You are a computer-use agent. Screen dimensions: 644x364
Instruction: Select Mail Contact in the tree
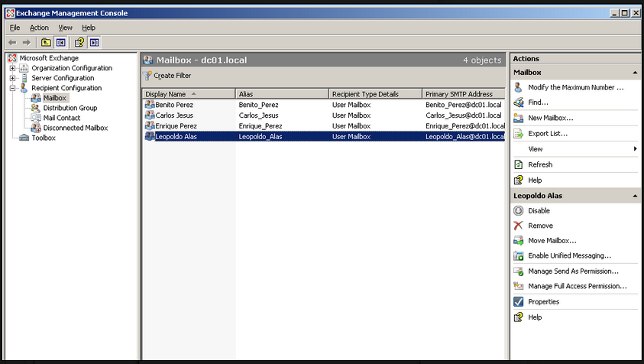(62, 118)
